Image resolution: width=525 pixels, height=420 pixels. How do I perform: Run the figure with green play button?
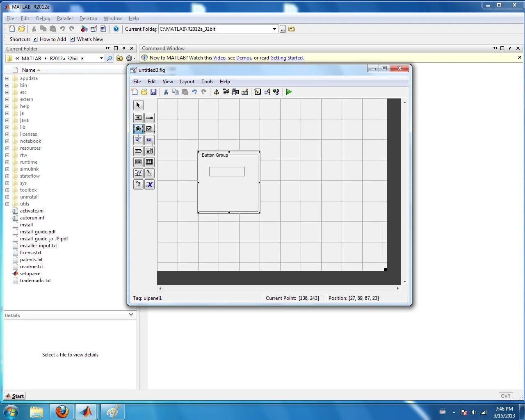click(289, 92)
